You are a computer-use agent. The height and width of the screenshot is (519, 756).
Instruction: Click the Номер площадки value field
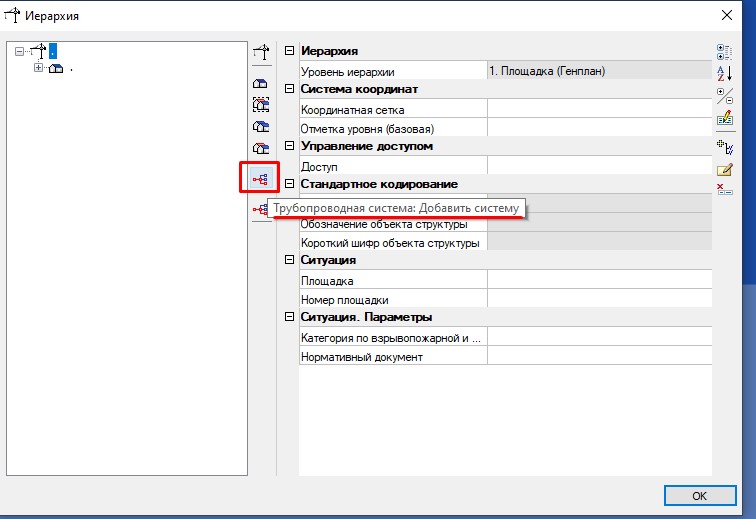(598, 299)
